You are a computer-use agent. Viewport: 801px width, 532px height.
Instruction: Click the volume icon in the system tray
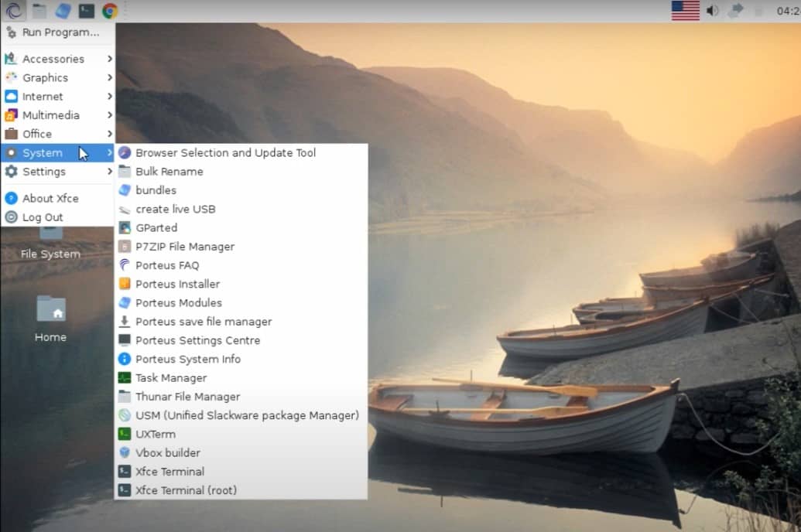tap(711, 11)
